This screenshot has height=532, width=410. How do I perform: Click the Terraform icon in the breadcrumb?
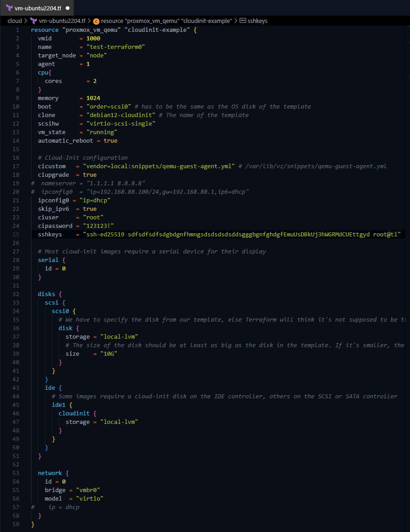point(33,21)
